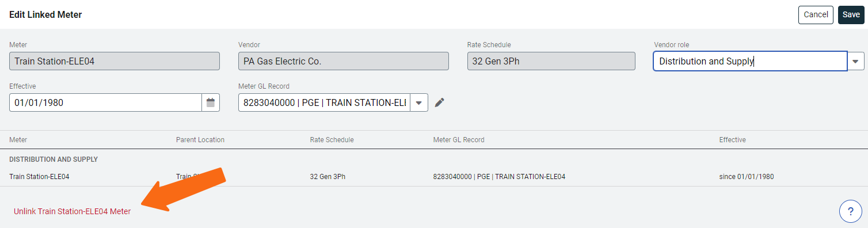Click the pencil edit icon for GL Record
Screen dimensions: 868x228
440,102
